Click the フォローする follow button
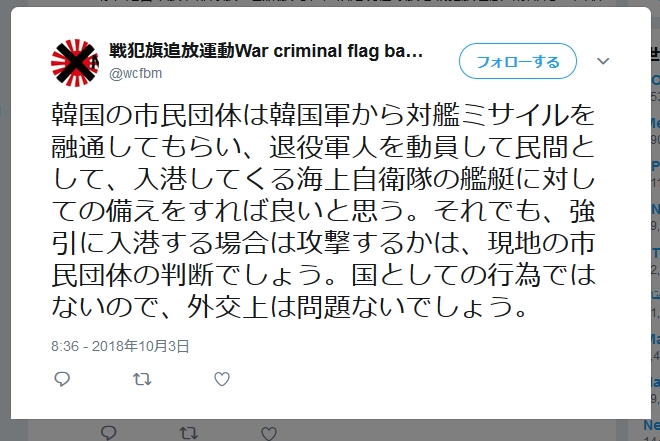660x441 pixels. (517, 62)
